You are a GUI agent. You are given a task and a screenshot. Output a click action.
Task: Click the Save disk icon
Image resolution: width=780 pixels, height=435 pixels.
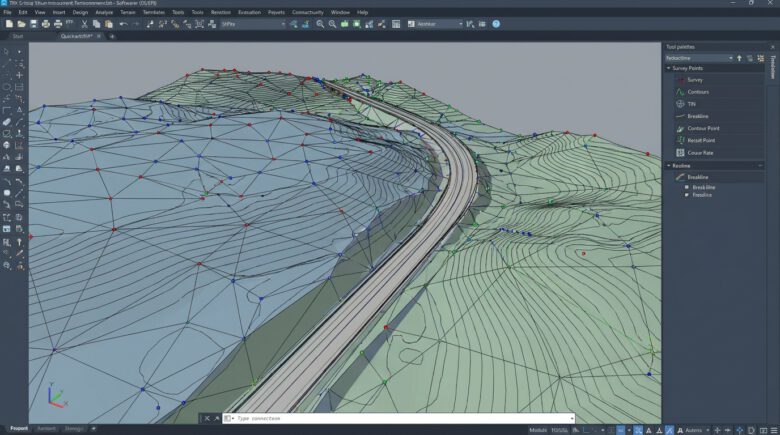(33, 24)
